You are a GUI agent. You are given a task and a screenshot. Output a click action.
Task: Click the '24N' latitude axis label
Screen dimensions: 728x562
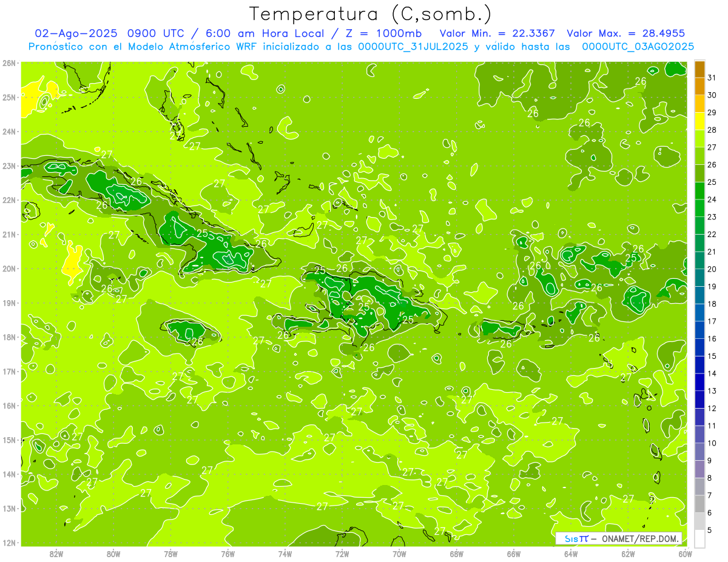pyautogui.click(x=8, y=132)
